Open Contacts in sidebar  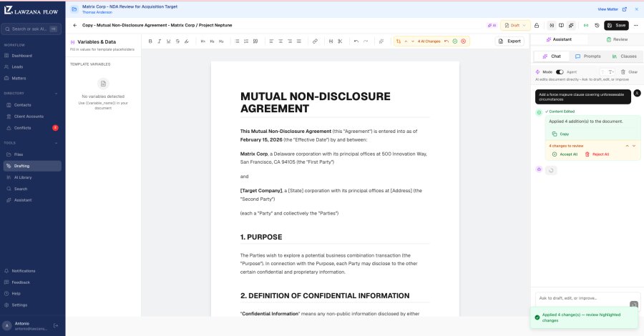32,105
